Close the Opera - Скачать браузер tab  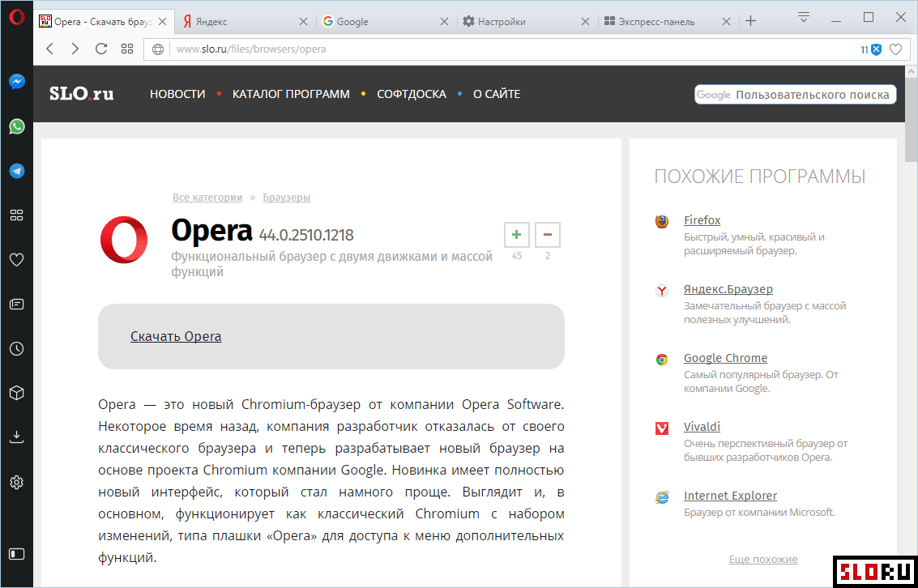tap(163, 22)
